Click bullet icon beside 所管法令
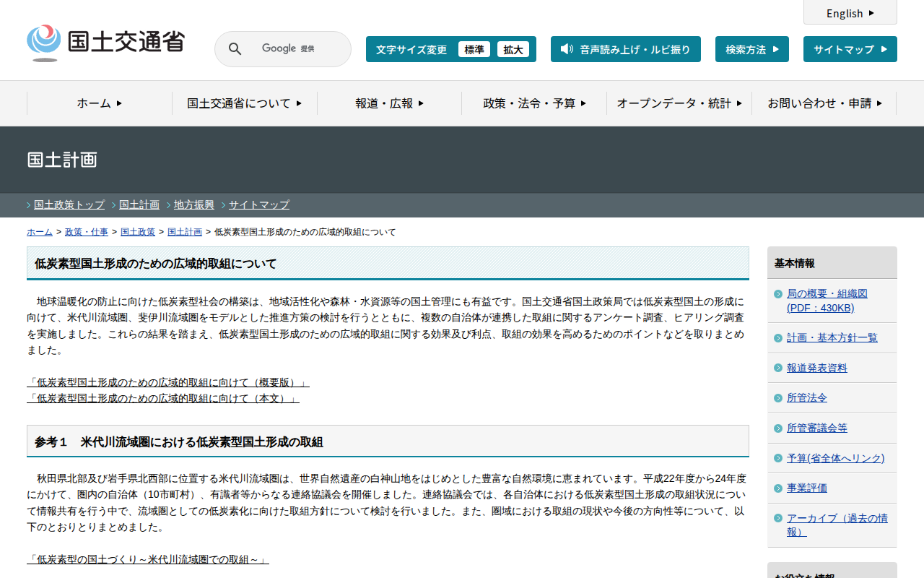 pos(777,398)
